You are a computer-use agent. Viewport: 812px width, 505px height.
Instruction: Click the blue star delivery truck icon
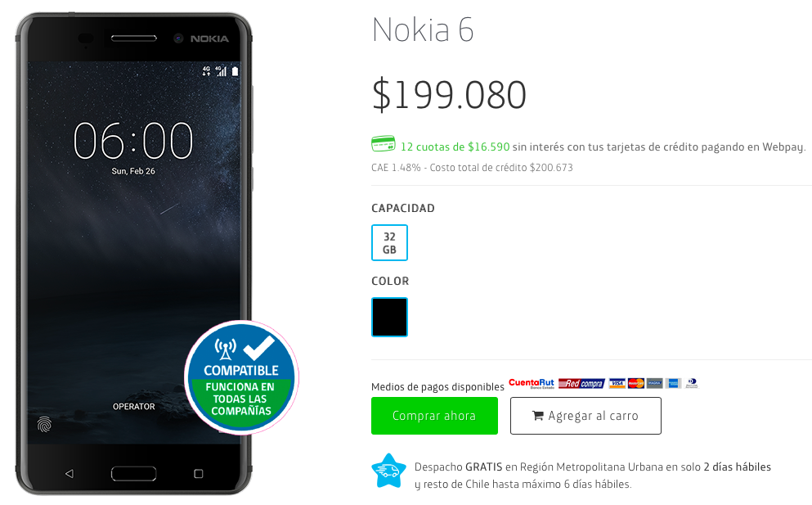click(x=388, y=471)
